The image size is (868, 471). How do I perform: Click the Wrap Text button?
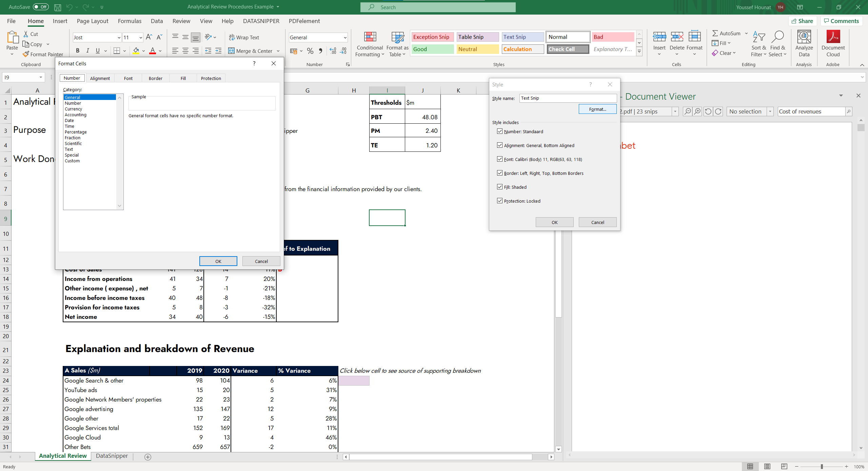(244, 37)
